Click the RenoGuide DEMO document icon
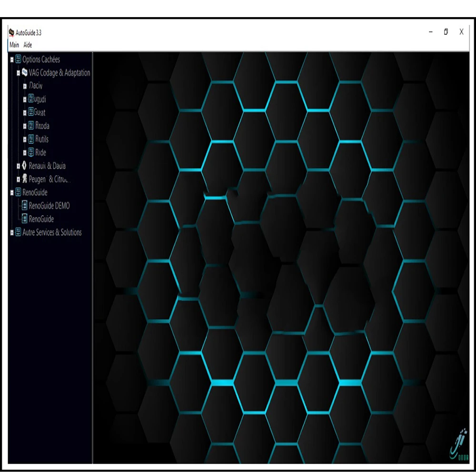The width and height of the screenshot is (476, 476). coord(25,206)
